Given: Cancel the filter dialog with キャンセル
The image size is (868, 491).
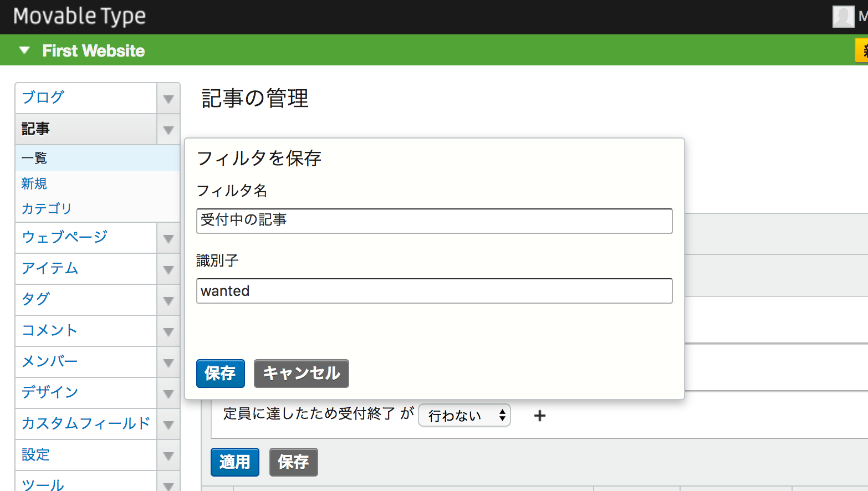Looking at the screenshot, I should [301, 374].
